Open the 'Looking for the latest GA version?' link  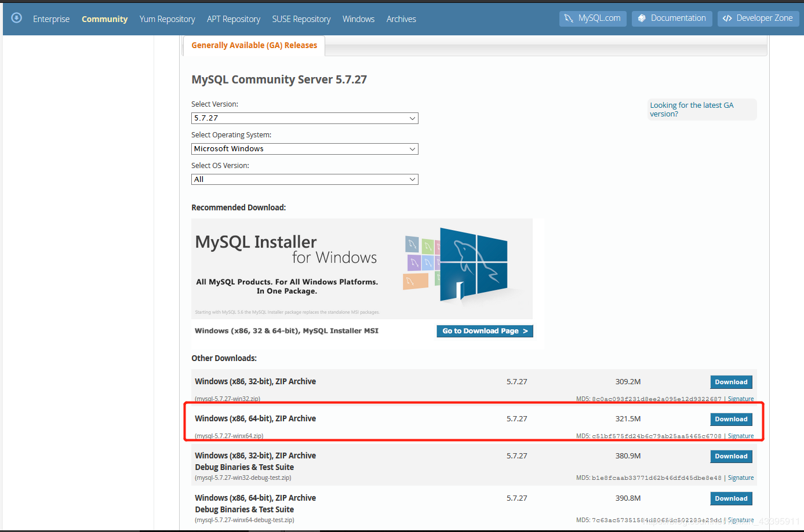pyautogui.click(x=692, y=109)
